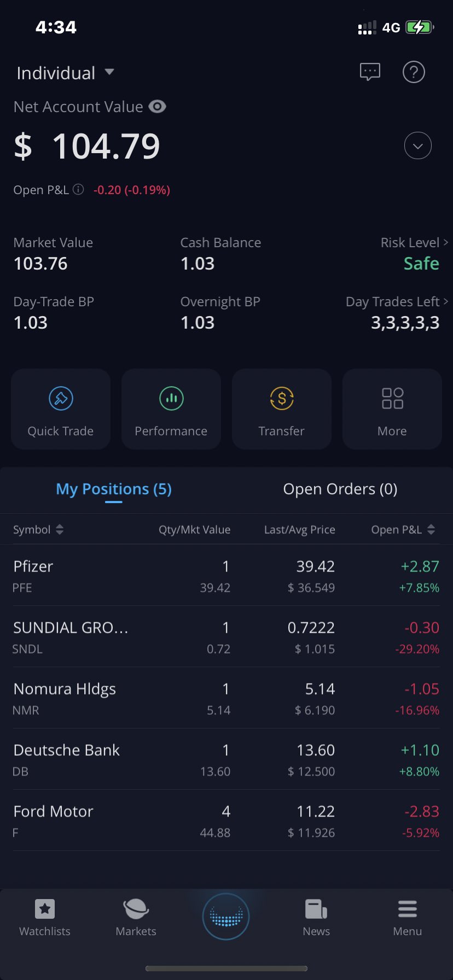Screen dimensions: 453x980
Task: Switch to Open Orders tab
Action: click(340, 489)
